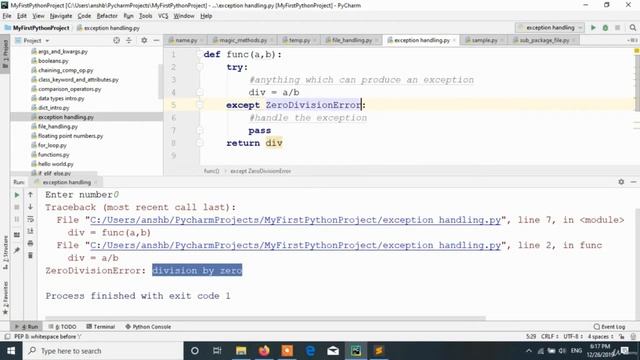
Task: Launch File Explorer from taskbar
Action: (x=241, y=351)
